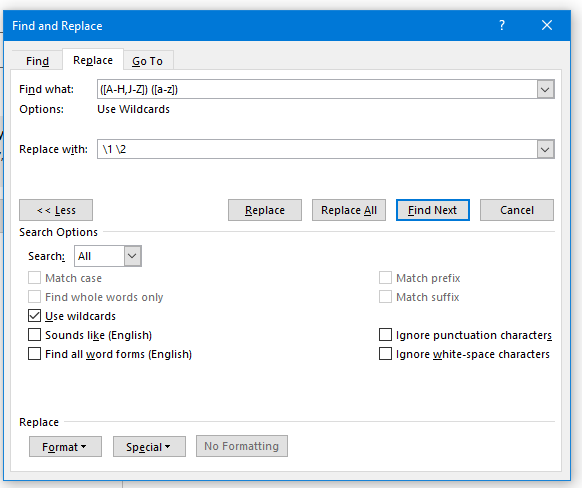
Task: Check Find all word forms (English)
Action: click(x=35, y=354)
